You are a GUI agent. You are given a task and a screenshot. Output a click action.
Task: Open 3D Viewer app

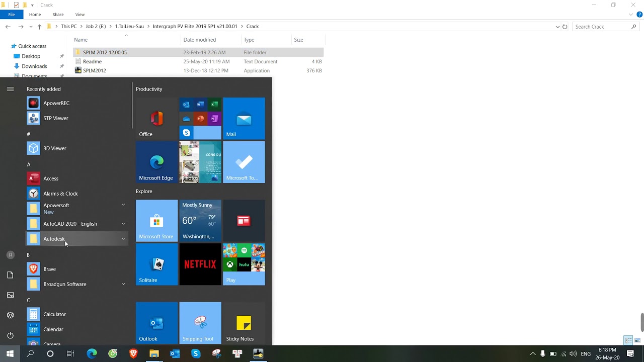[x=77, y=148]
